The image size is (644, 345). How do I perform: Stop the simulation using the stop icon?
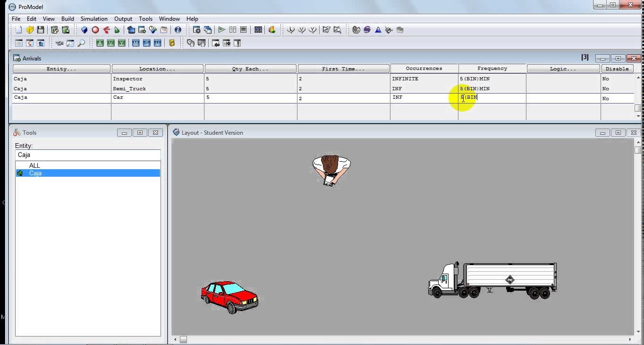(243, 29)
